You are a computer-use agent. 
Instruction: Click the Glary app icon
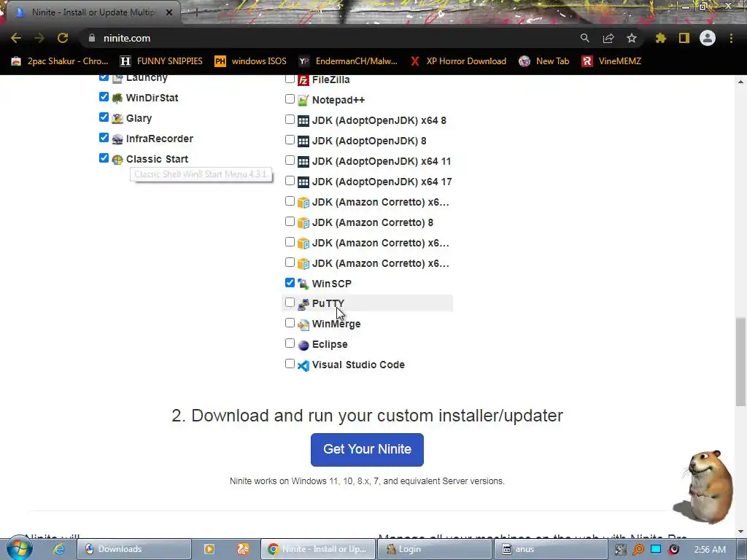(x=117, y=119)
